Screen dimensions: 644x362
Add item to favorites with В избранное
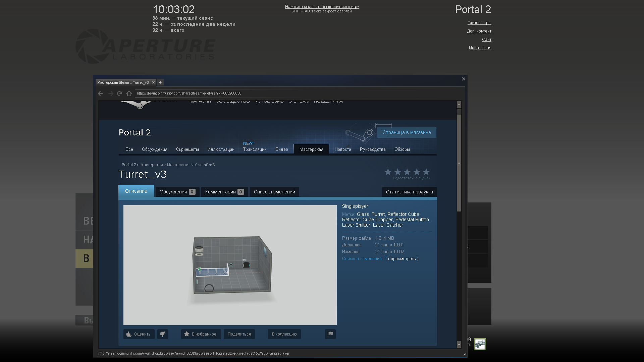(201, 334)
